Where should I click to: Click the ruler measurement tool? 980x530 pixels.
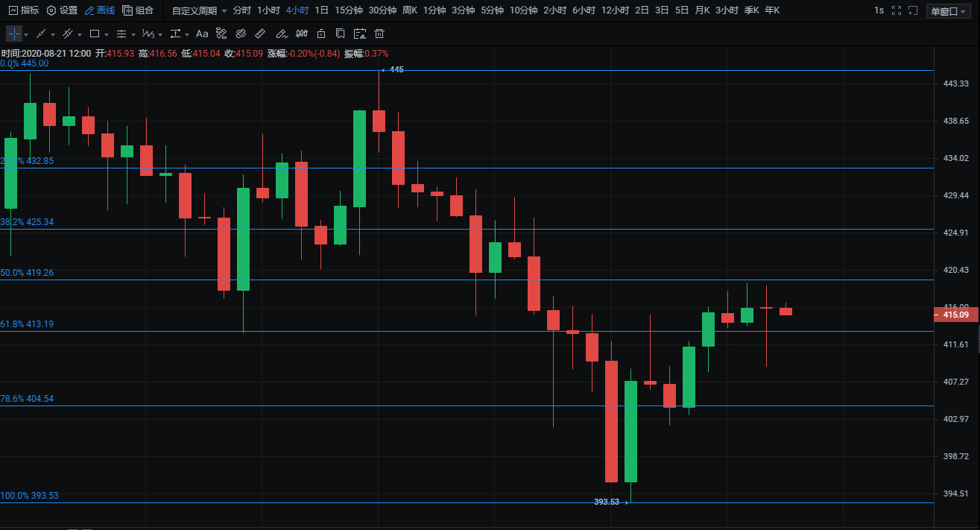click(x=260, y=34)
